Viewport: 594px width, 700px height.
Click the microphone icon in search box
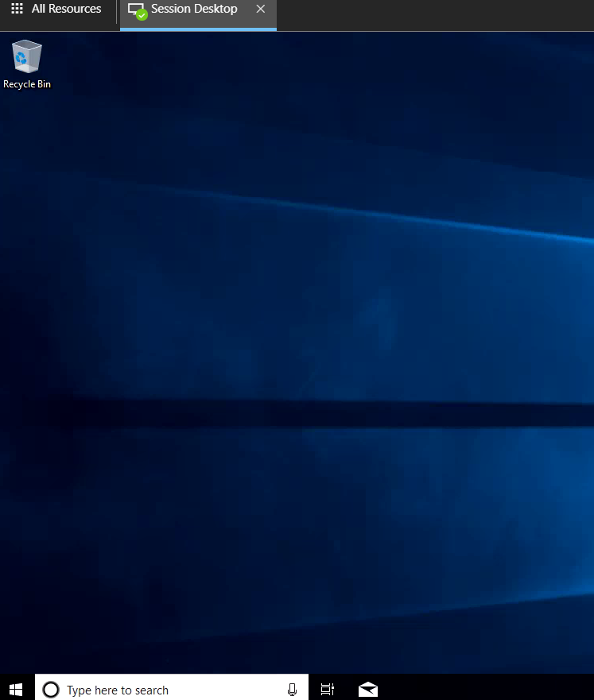(x=292, y=690)
